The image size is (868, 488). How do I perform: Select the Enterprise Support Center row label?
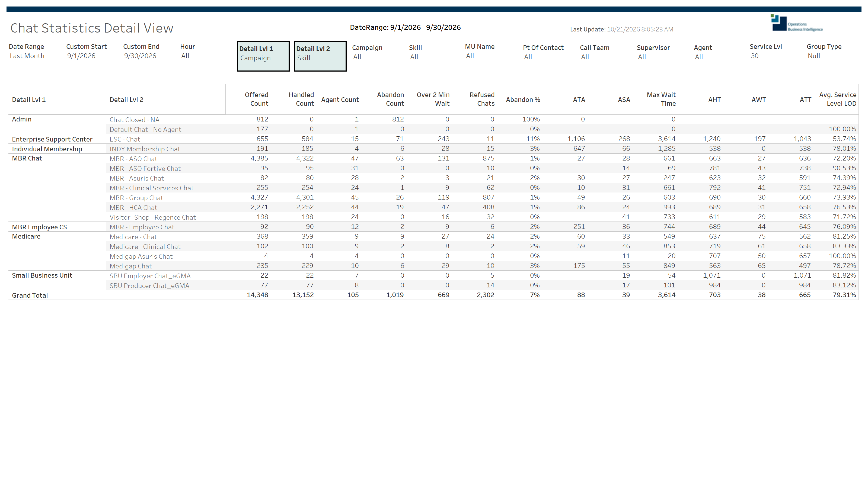click(x=52, y=139)
